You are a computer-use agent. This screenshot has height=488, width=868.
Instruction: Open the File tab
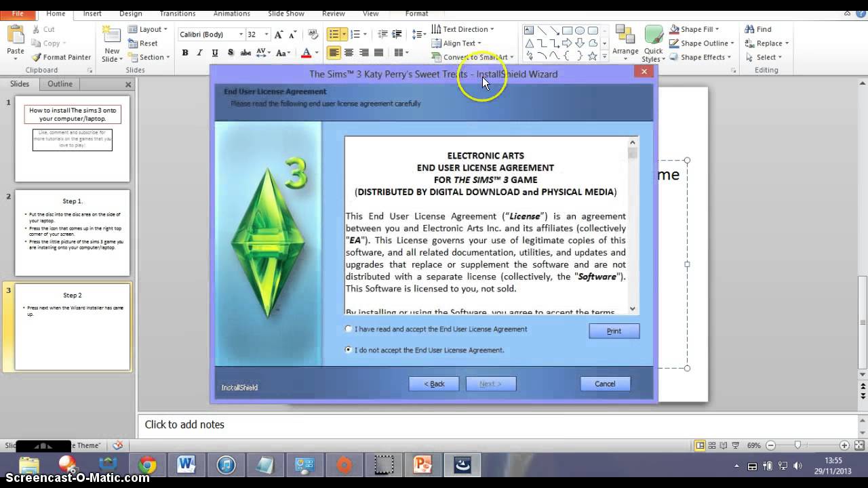pyautogui.click(x=17, y=14)
